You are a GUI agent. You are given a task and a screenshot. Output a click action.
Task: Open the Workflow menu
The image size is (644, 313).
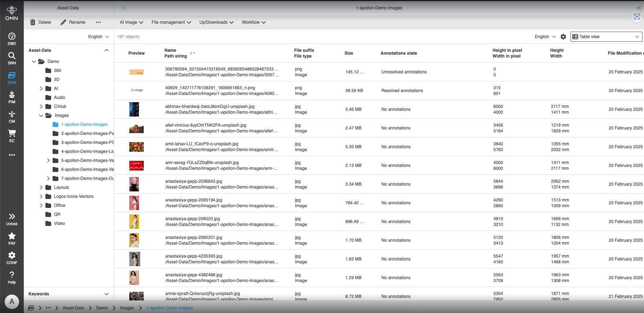[x=254, y=22]
